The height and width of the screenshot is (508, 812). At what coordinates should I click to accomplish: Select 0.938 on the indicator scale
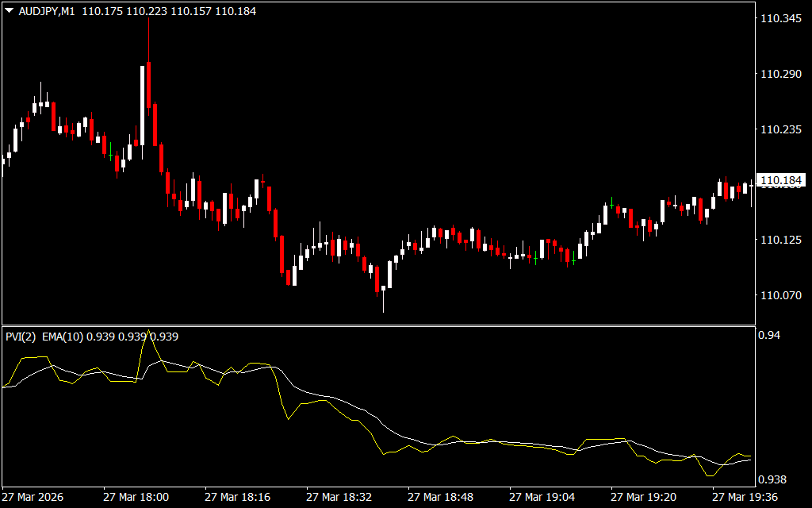pos(773,479)
